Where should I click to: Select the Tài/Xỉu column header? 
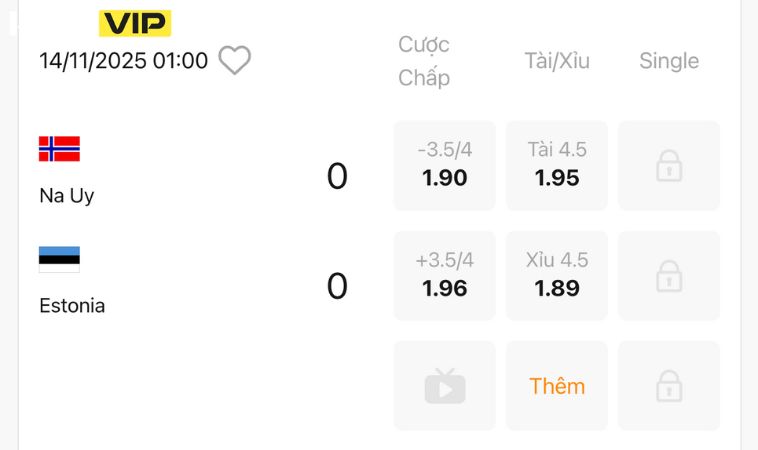(x=557, y=61)
